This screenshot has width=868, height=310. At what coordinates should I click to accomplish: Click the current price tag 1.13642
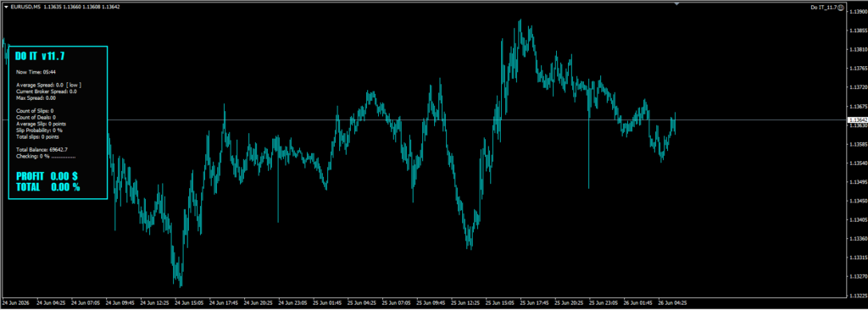(857, 119)
